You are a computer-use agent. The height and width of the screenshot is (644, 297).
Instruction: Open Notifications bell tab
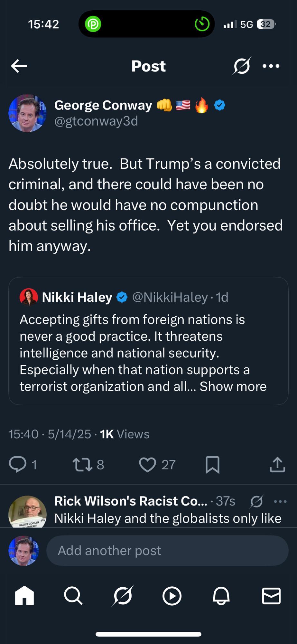tap(221, 596)
